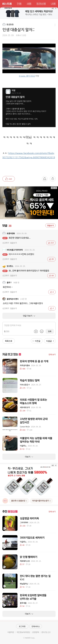Screen dimensions: 58x644
Task: Switch to the 동영상붐 tab
Action: tap(41, 4)
